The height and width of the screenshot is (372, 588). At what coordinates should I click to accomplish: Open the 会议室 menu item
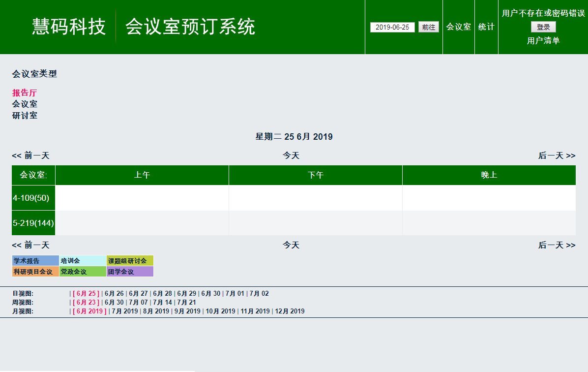coord(458,27)
